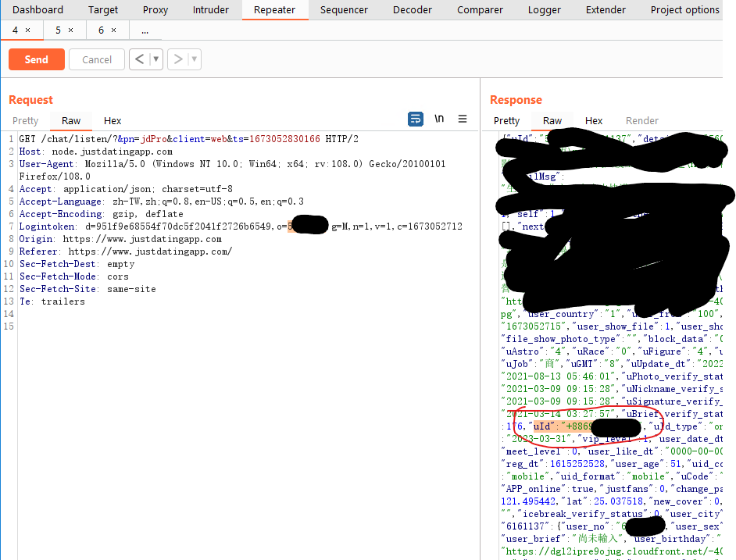Click the Accept header line
The image size is (736, 560).
126,189
